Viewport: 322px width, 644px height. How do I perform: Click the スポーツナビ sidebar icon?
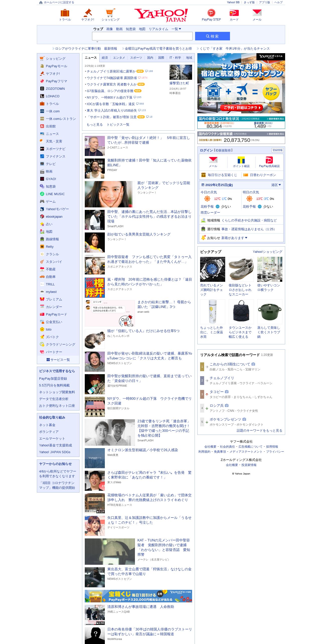(x=42, y=149)
